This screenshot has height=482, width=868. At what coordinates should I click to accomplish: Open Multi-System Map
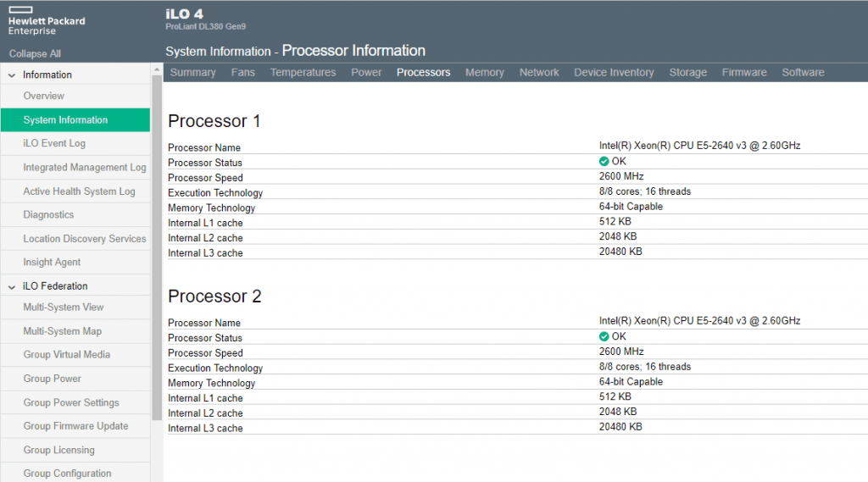coord(75,331)
